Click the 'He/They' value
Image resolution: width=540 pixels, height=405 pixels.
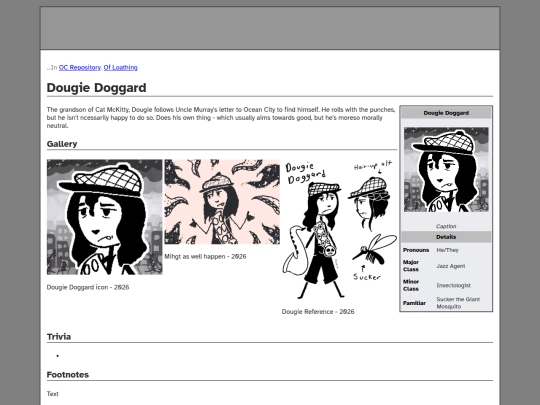click(447, 250)
